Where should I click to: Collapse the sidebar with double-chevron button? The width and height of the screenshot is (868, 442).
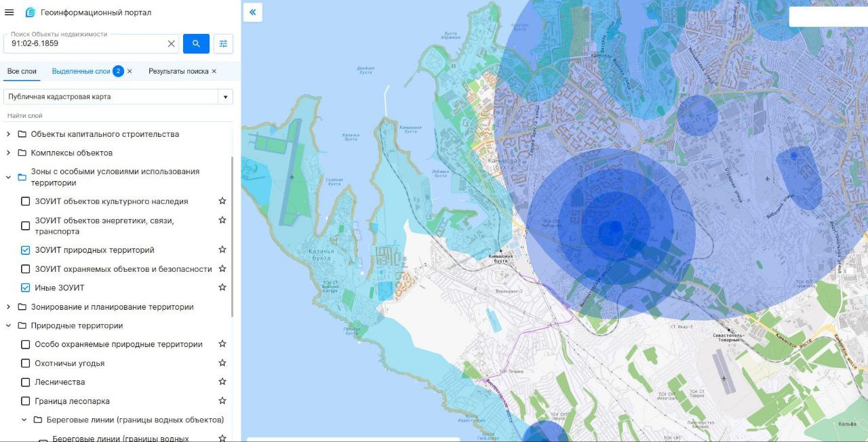(x=252, y=12)
